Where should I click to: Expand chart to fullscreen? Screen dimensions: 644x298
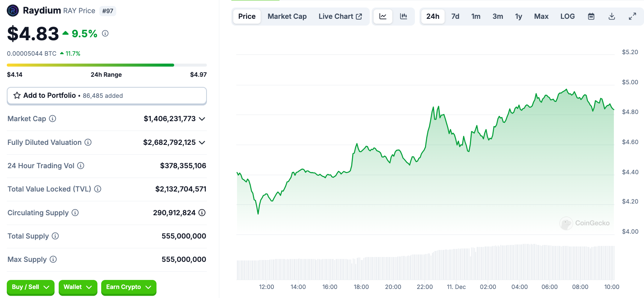632,17
